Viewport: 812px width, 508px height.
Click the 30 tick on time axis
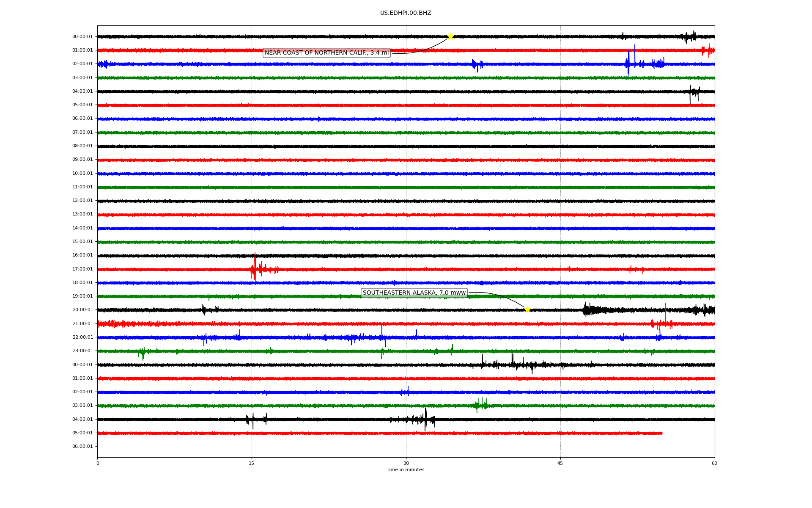406,463
